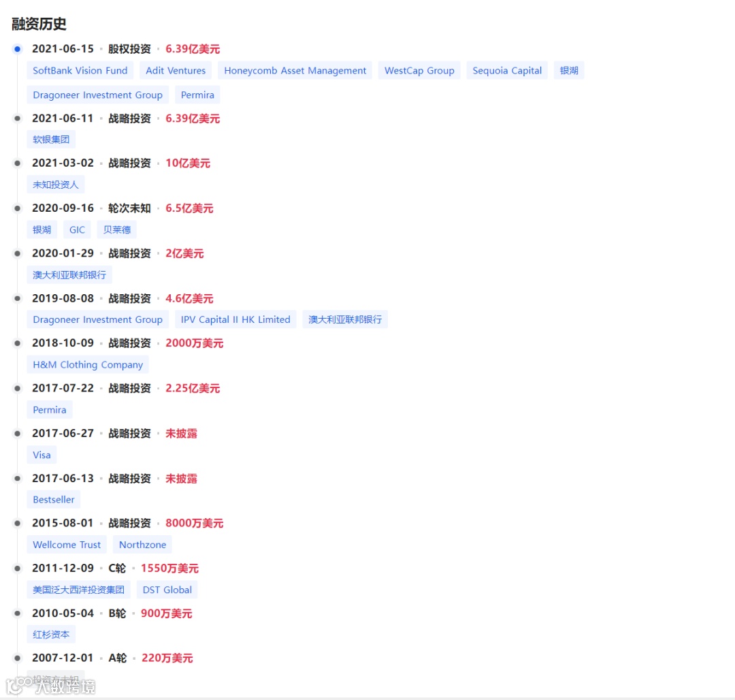Select Sequoia Capital investor tag
The height and width of the screenshot is (700, 735).
(507, 70)
